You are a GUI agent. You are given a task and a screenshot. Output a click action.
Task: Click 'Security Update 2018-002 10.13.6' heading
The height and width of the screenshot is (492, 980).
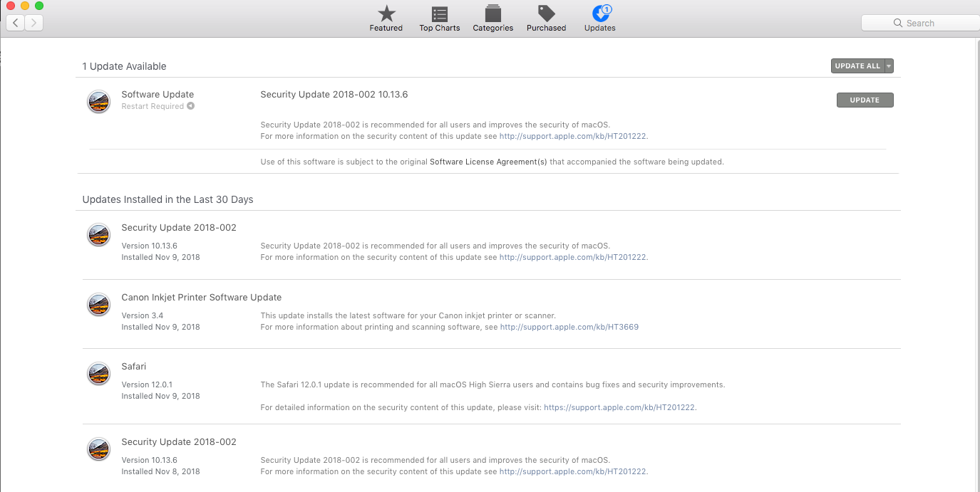coord(334,94)
